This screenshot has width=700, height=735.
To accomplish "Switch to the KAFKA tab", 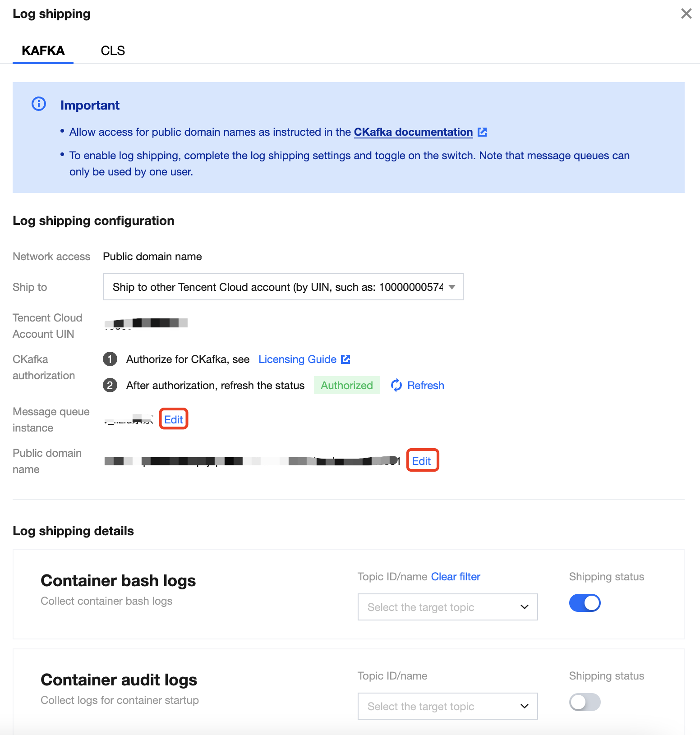I will click(x=43, y=51).
